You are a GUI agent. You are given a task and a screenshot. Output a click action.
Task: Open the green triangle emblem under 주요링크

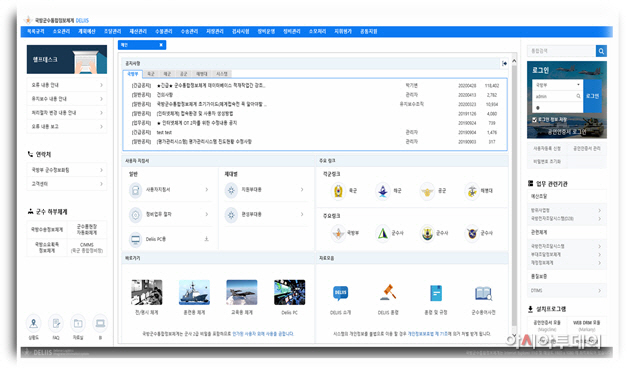pos(383,233)
